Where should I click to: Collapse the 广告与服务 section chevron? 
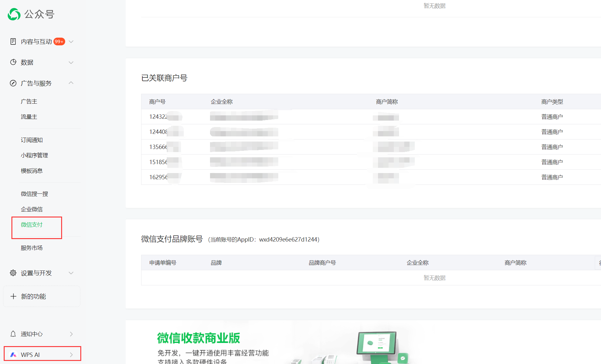pyautogui.click(x=71, y=83)
